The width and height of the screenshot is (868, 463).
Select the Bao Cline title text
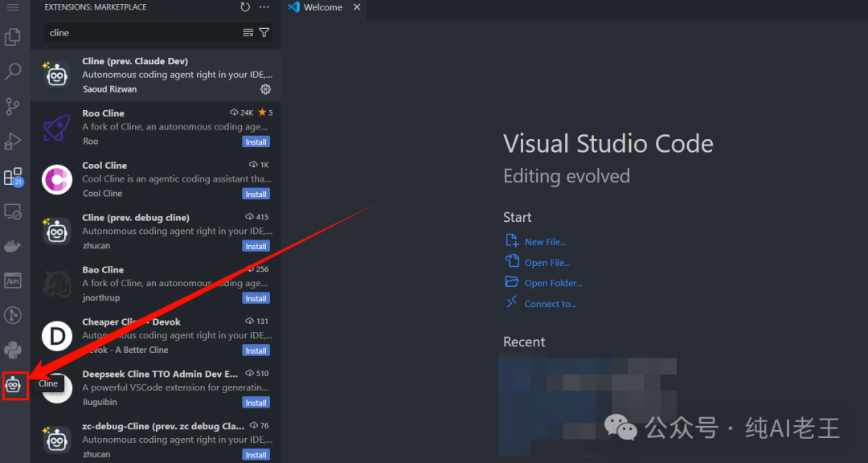click(103, 270)
